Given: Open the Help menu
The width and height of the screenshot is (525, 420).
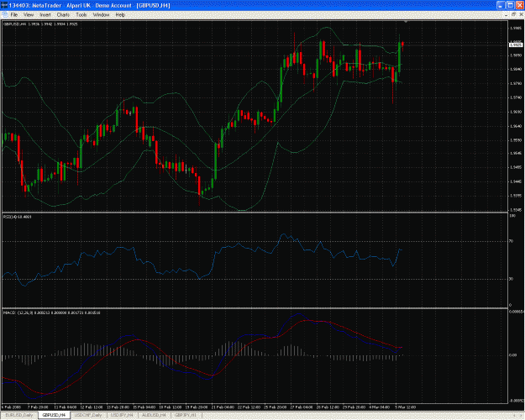Looking at the screenshot, I should 120,15.
